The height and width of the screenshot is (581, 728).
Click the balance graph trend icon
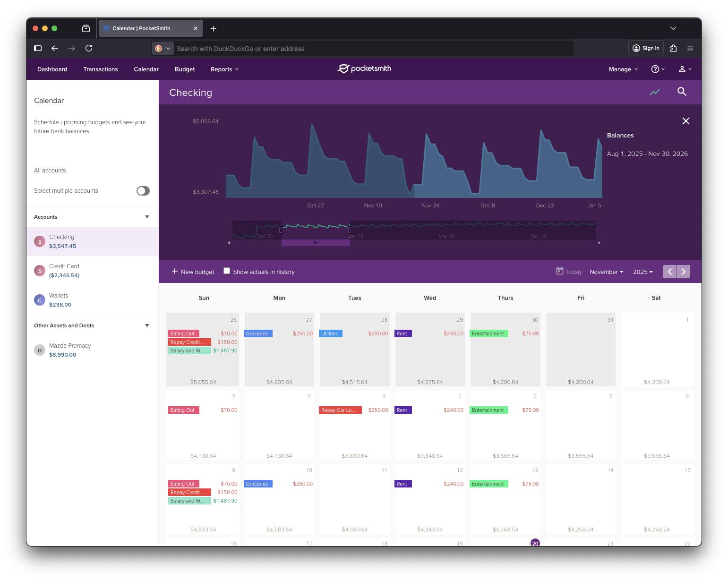(654, 92)
